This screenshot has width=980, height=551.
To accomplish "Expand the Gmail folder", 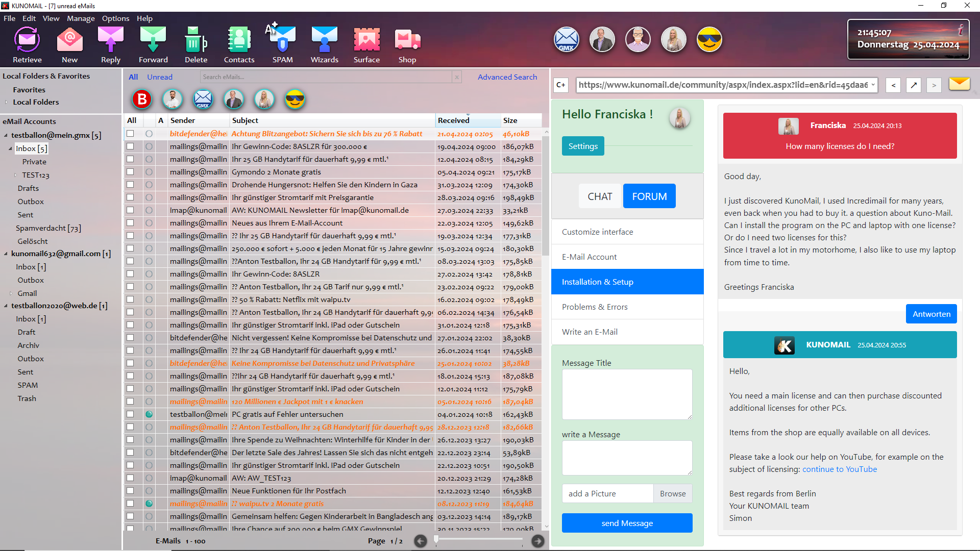I will 11,294.
